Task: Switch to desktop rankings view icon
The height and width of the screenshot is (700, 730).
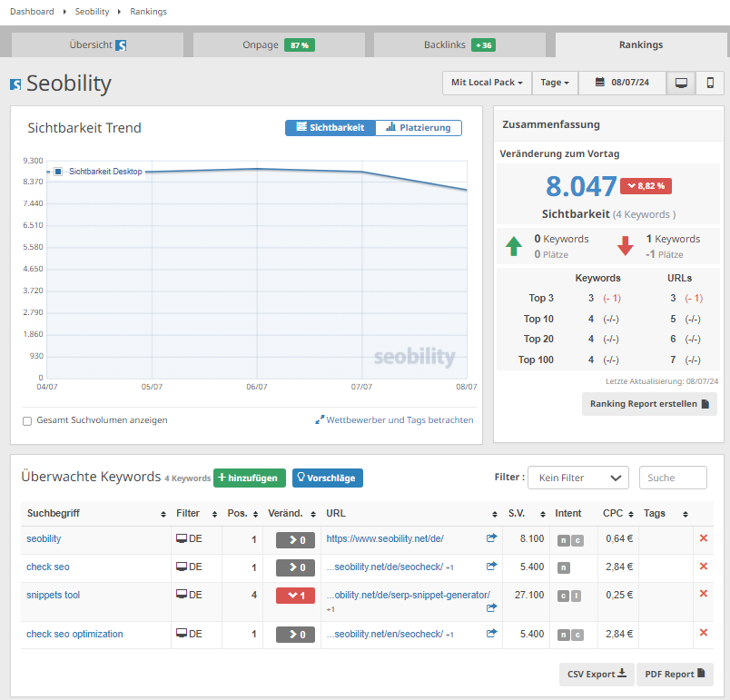Action: (x=681, y=83)
